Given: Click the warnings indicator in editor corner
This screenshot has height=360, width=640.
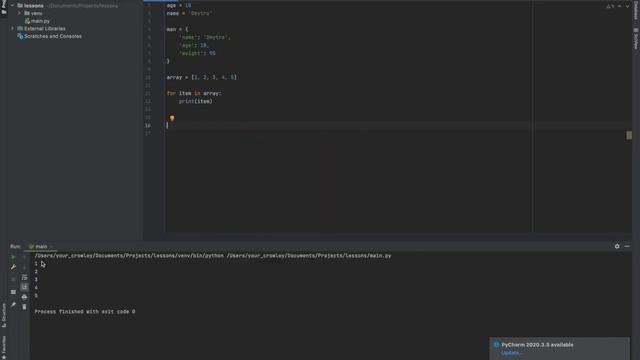Looking at the screenshot, I should pos(610,6).
